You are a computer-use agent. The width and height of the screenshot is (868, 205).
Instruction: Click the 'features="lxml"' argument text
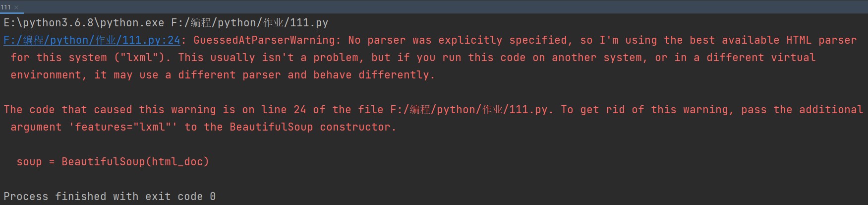pos(123,127)
